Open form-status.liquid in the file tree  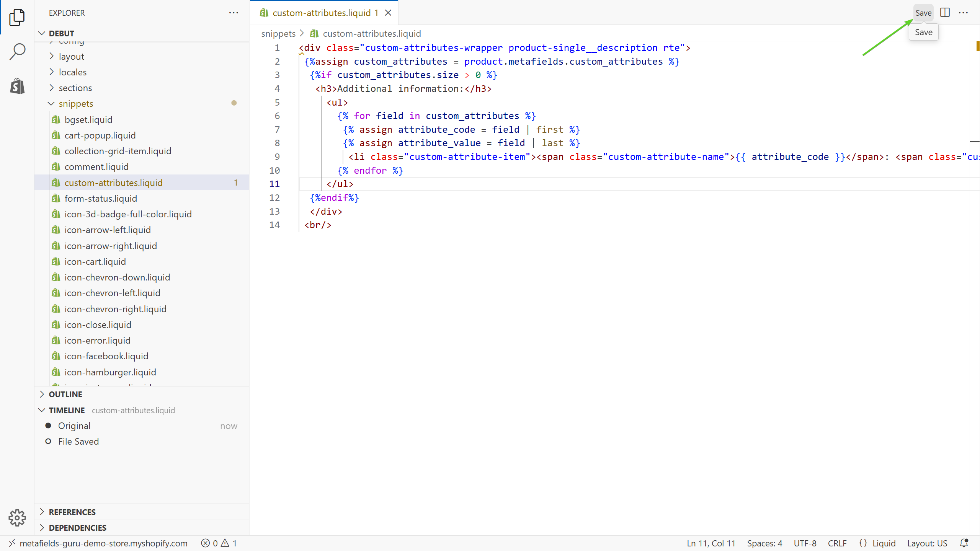(x=101, y=199)
